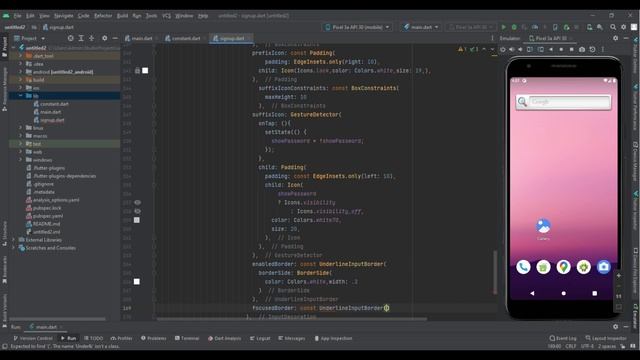Click emulator toolbar overview square
The width and height of the screenshot is (640, 360).
click(571, 49)
